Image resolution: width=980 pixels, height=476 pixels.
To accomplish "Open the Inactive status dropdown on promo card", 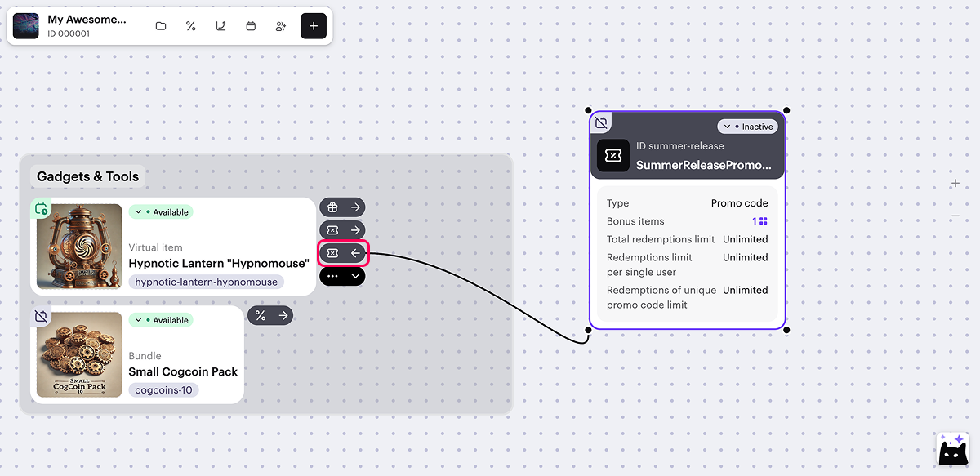I will tap(748, 127).
